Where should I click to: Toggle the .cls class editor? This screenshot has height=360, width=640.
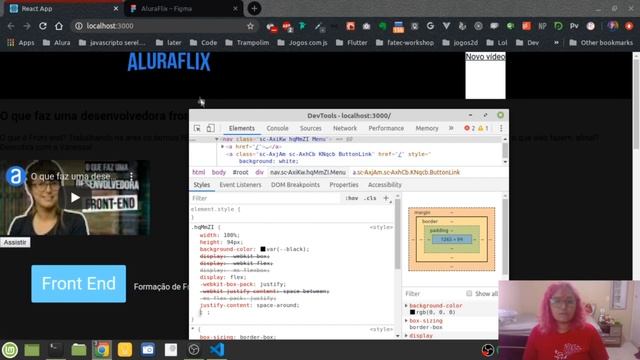pos(370,198)
